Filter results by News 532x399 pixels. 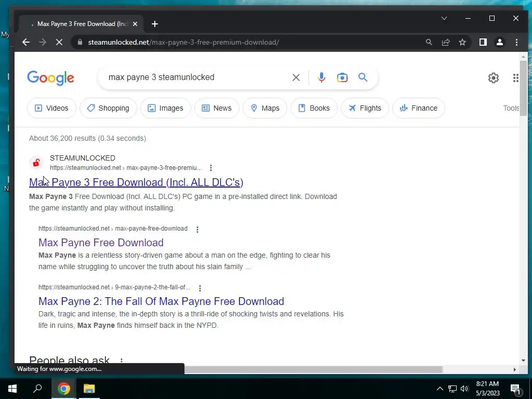point(217,108)
